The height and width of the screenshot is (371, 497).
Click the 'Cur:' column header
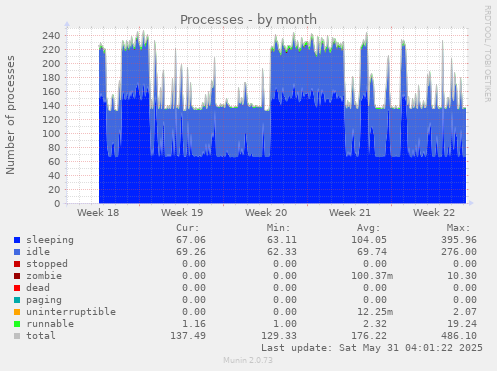[x=188, y=228]
